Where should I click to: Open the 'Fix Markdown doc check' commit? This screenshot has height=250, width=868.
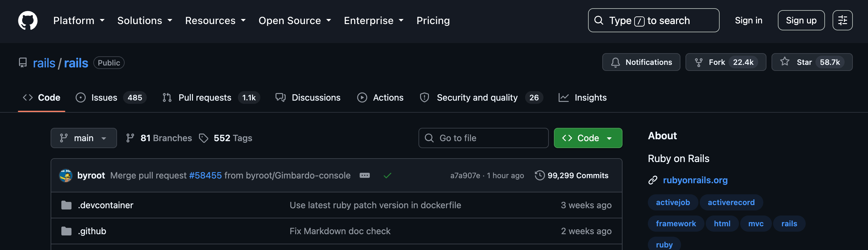(340, 231)
